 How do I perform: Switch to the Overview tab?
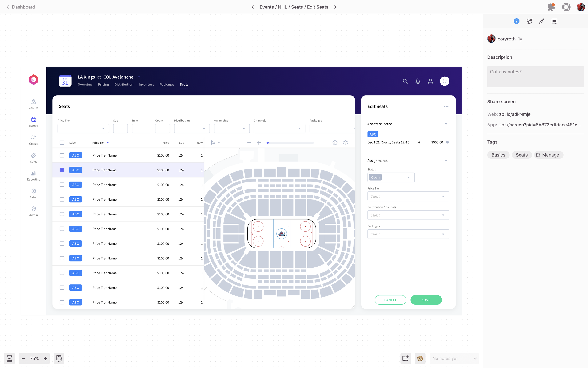[85, 85]
